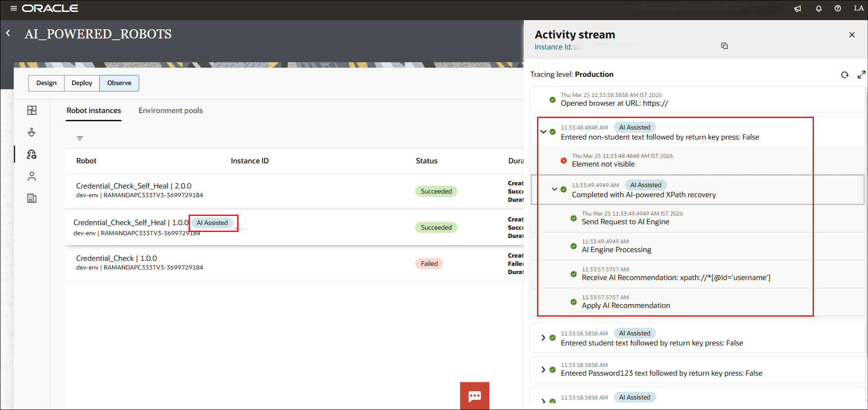Collapse the 'Entered non-student text' activity entry

(x=543, y=132)
